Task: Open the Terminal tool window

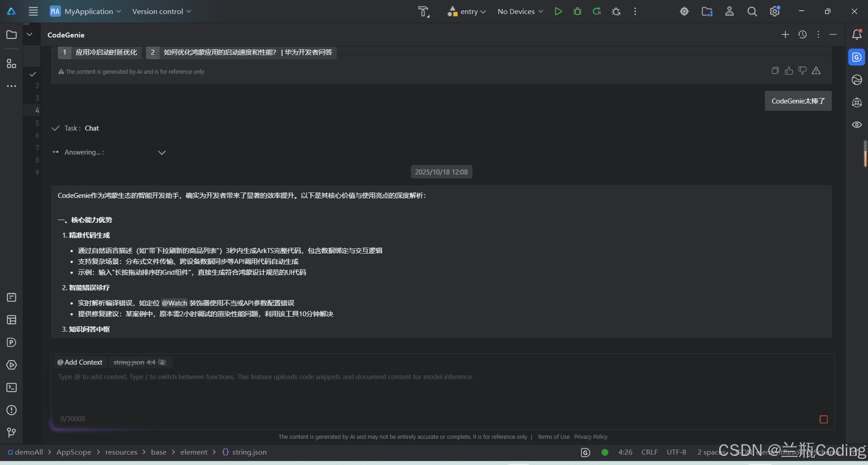Action: tap(12, 388)
